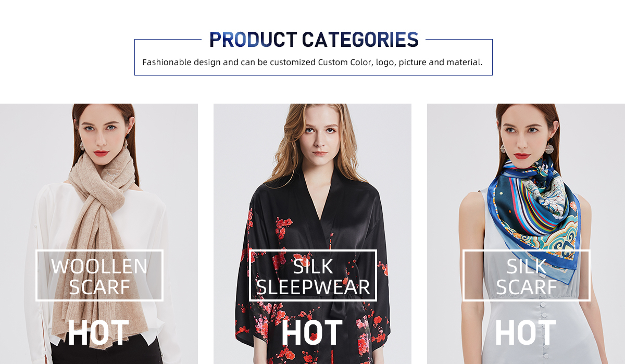Click the earring on woollen scarf model

82,146
